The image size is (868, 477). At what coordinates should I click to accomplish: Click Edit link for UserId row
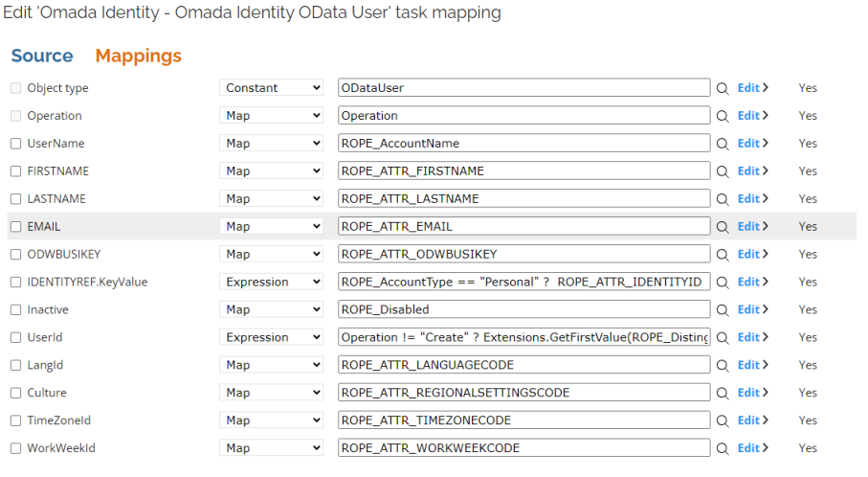click(752, 337)
